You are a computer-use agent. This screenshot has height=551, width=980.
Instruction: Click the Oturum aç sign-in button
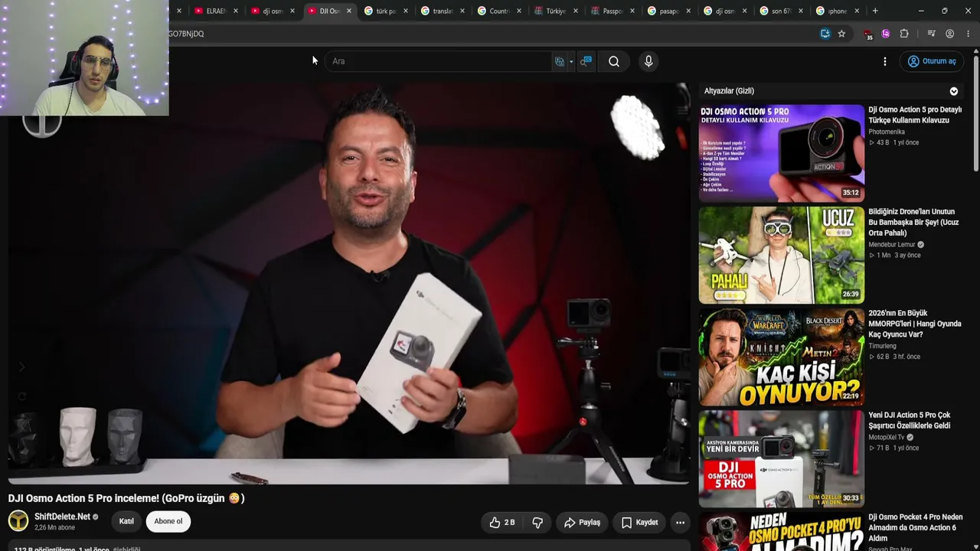(x=932, y=61)
